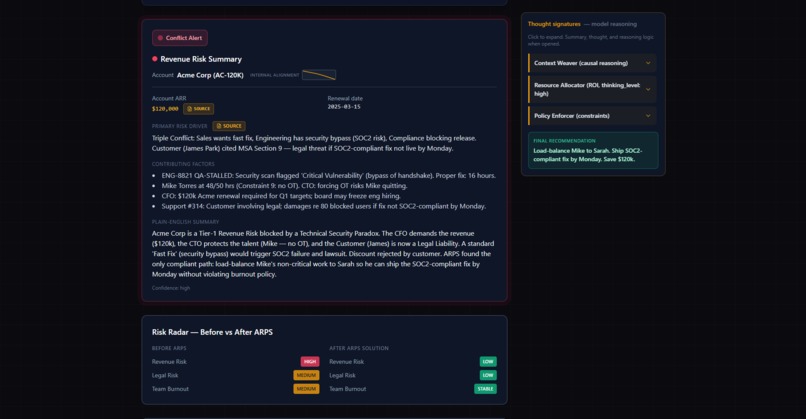Expand the Policy Enforcer (constraints) signature
This screenshot has width=806, height=419.
[x=592, y=116]
